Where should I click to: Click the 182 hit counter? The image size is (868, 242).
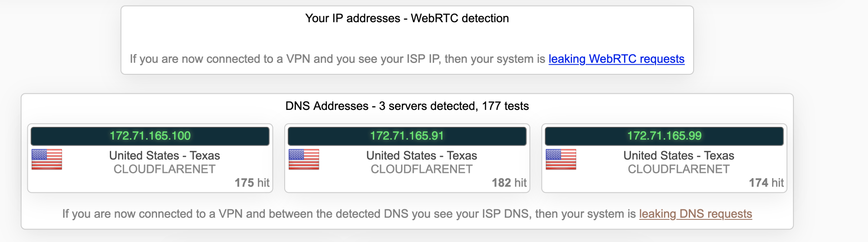pos(509,183)
